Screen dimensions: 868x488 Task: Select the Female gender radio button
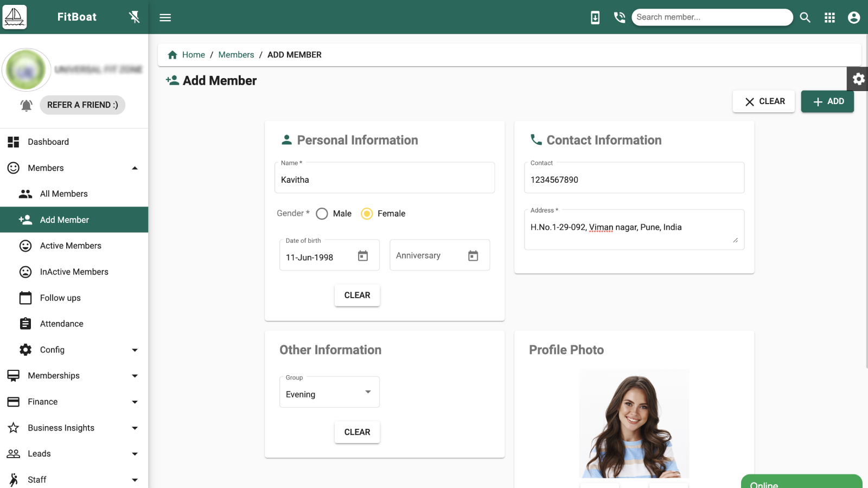(x=367, y=214)
